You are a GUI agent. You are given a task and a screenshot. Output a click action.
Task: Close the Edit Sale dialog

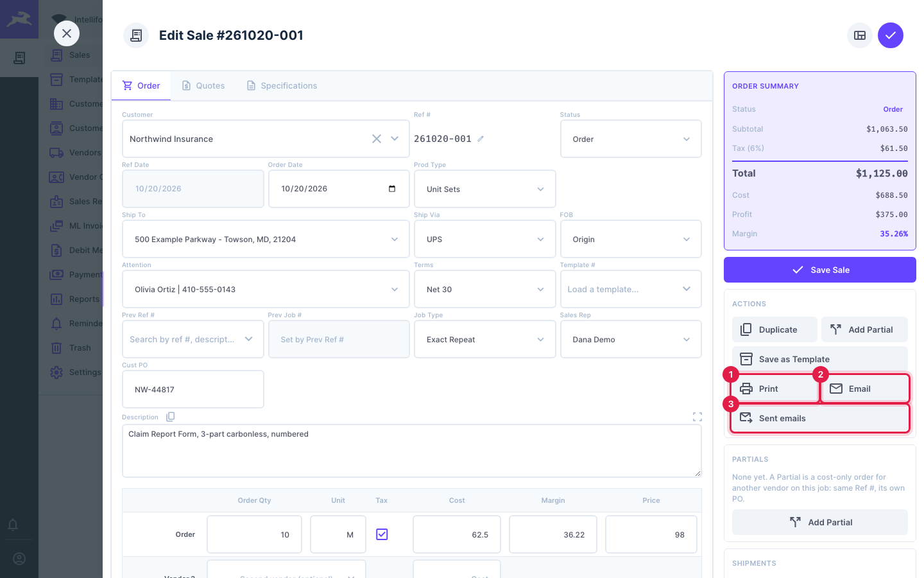pyautogui.click(x=67, y=33)
